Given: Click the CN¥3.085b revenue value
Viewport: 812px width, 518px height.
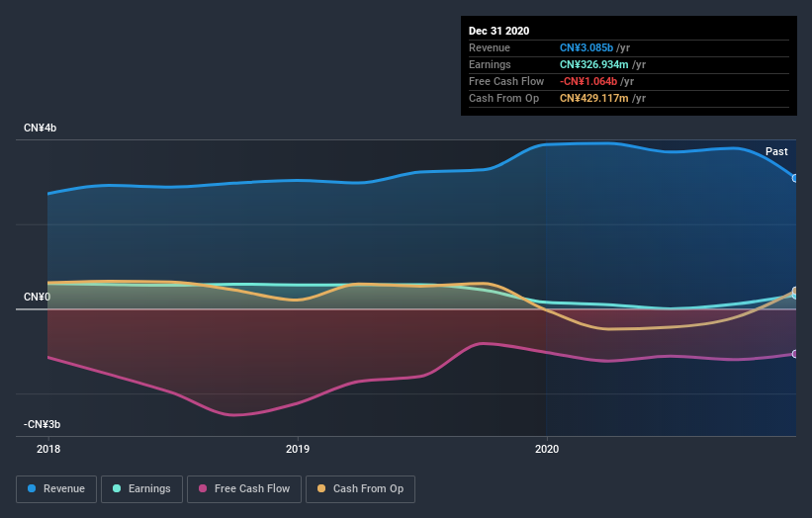Looking at the screenshot, I should click(586, 47).
